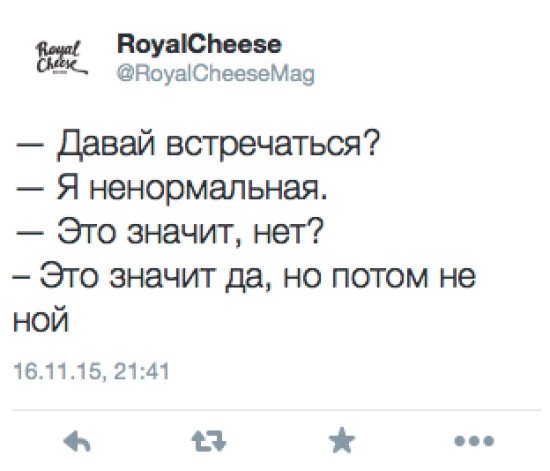Click the letter "Я" starting the second line
Image resolution: width=550 pixels, height=471 pixels.
[x=68, y=187]
